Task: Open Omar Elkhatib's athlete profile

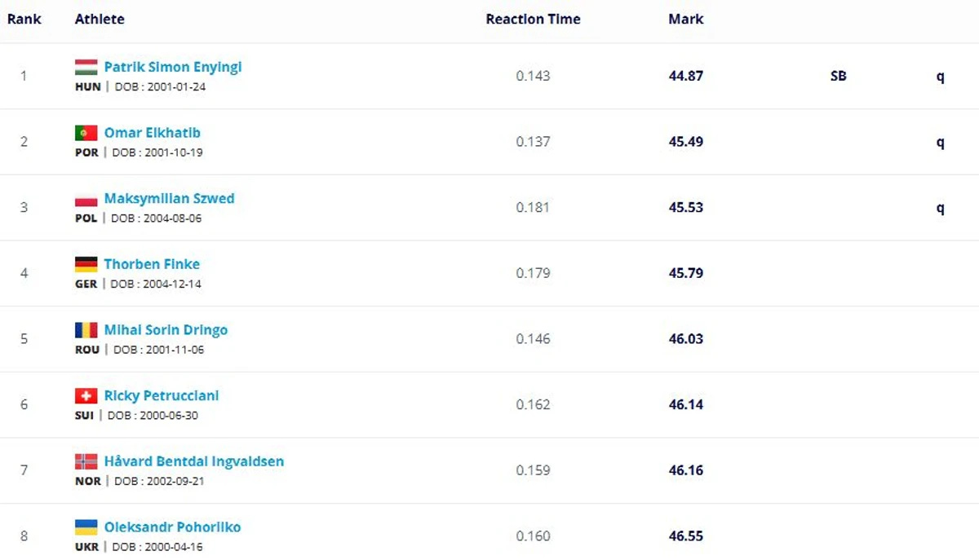Action: click(x=153, y=133)
